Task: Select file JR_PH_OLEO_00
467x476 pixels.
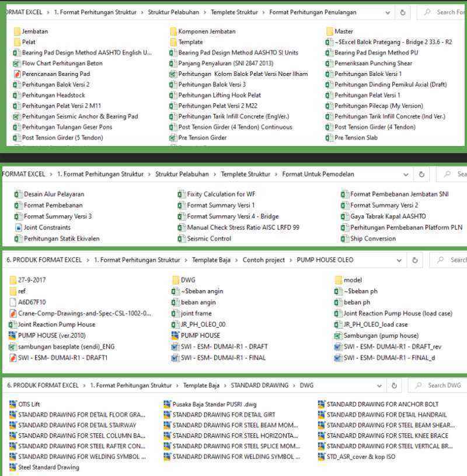Action: click(198, 325)
